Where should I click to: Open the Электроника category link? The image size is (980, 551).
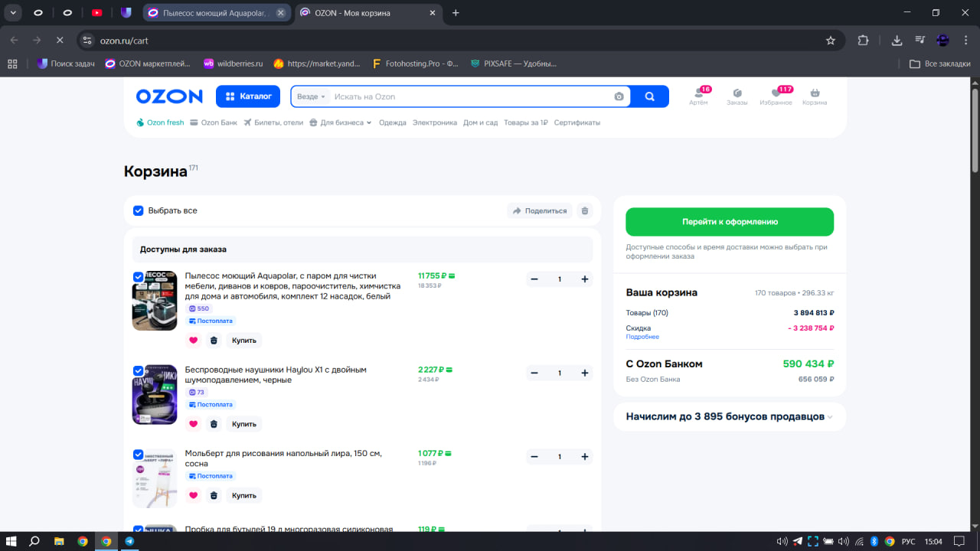point(434,122)
